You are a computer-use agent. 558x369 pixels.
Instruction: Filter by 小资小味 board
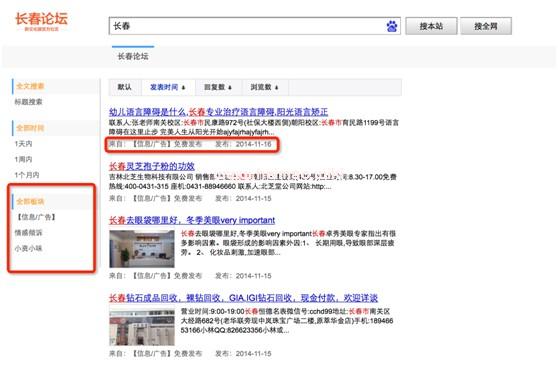[28, 248]
